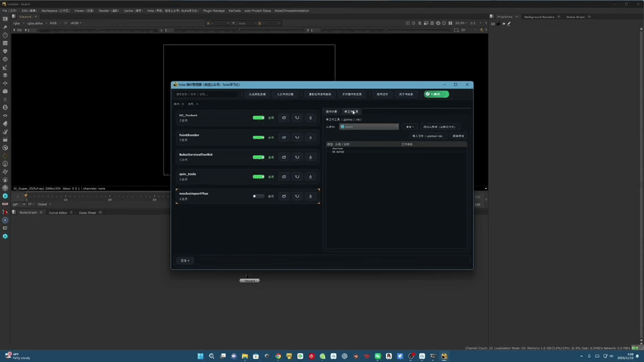Open the log dropdown at dialog bottom

pyautogui.click(x=185, y=261)
